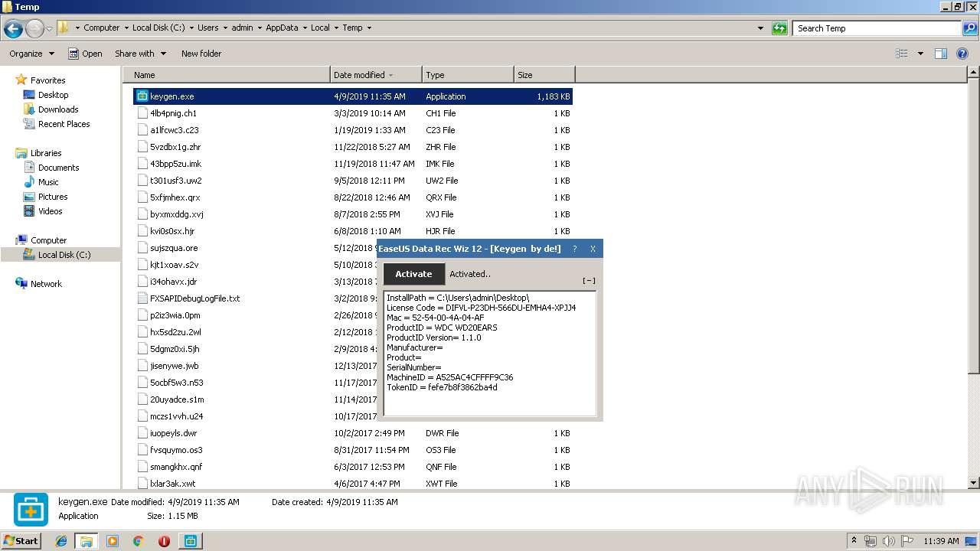Select the file FXSAPIDebugLogFile.txt

194,298
